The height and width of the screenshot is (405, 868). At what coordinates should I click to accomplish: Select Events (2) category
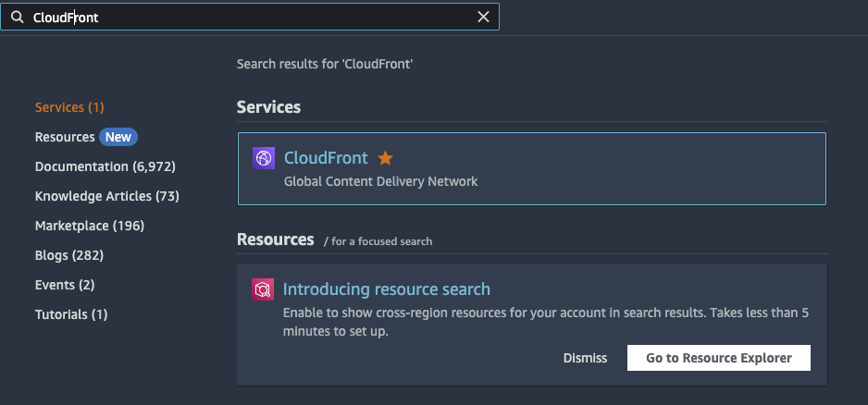click(65, 285)
